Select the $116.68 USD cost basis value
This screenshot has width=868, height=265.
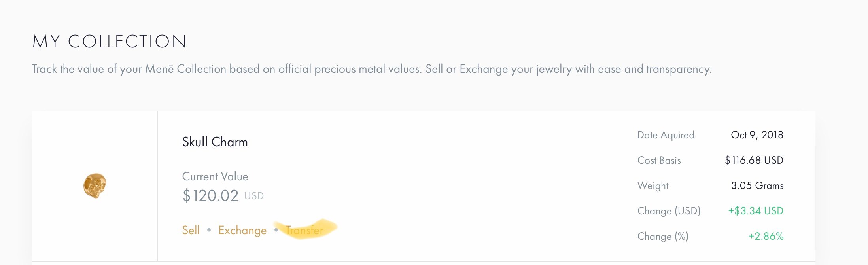(754, 160)
